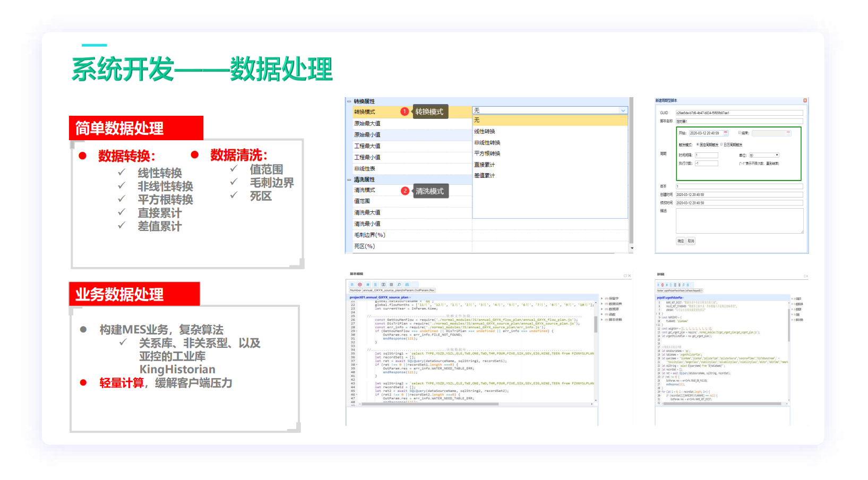Close the 新建周期型脚本 dialog with red X icon
The height and width of the screenshot is (480, 868).
point(805,100)
